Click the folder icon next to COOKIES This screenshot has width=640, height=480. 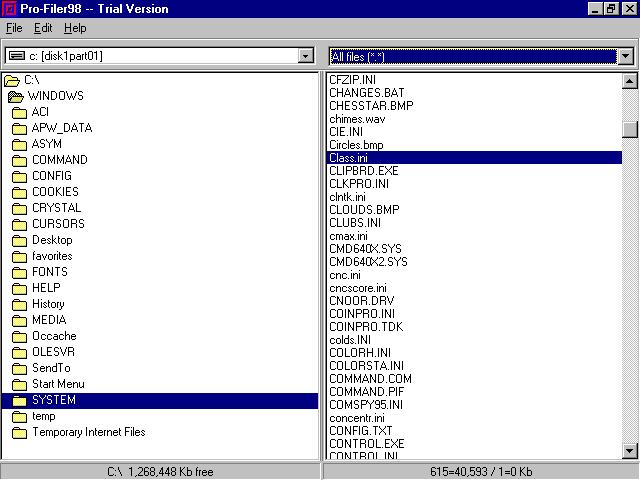pos(19,192)
